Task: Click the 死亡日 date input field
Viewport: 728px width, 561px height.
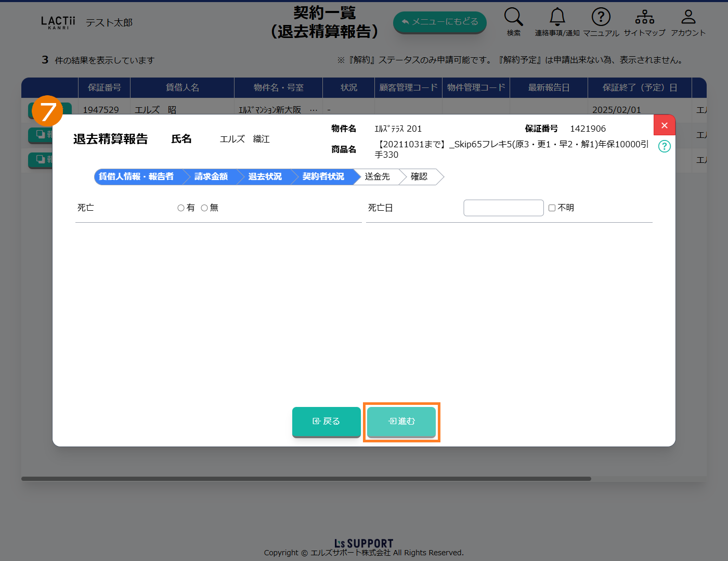Action: [503, 208]
